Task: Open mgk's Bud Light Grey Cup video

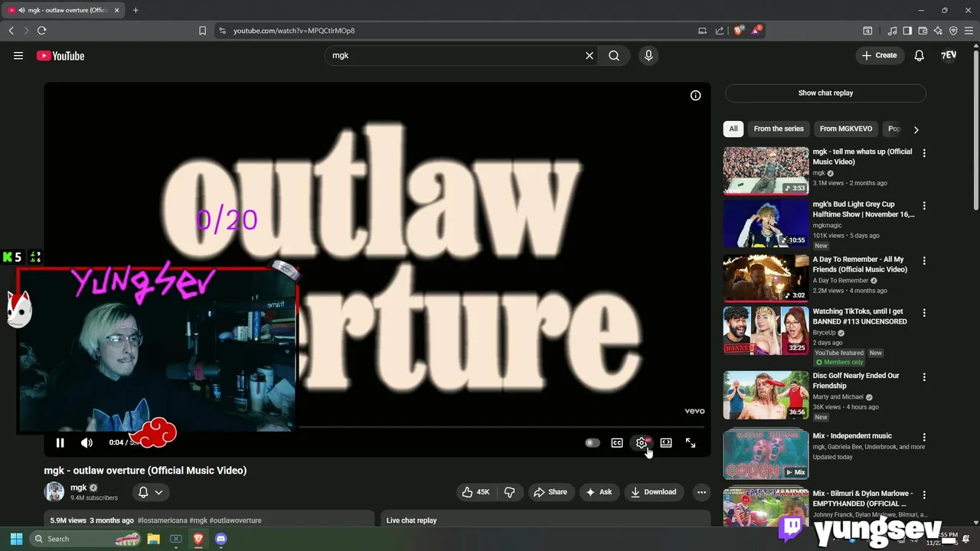Action: 766,223
